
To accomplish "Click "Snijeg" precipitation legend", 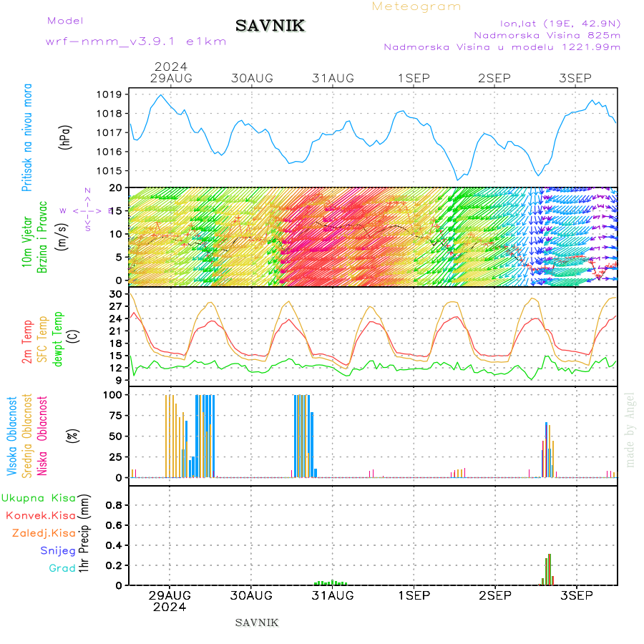I will [x=58, y=551].
